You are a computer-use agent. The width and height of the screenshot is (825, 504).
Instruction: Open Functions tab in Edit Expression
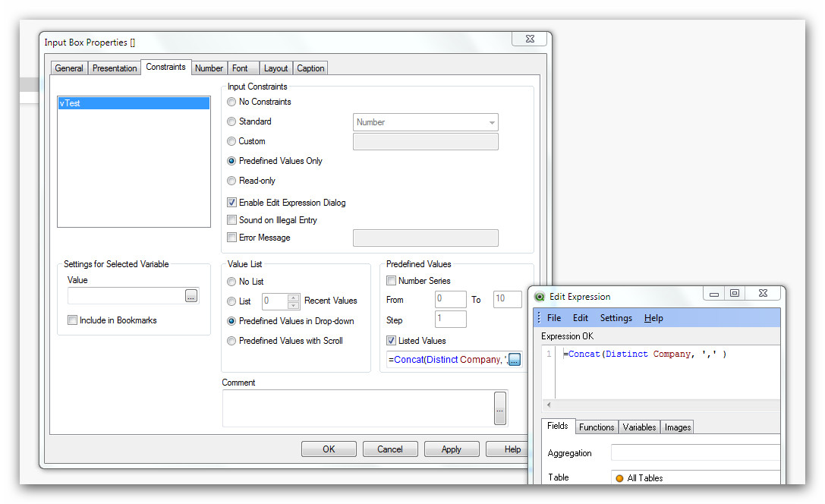(597, 427)
